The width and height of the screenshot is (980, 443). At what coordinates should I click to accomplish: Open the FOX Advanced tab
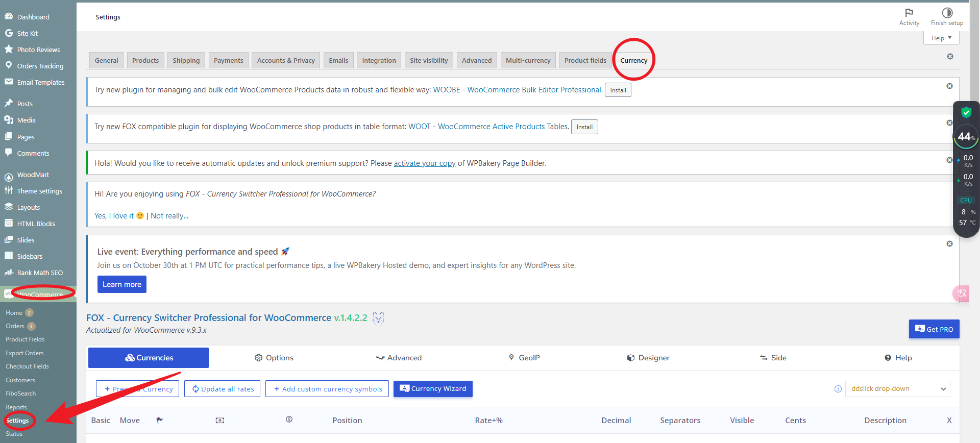399,358
